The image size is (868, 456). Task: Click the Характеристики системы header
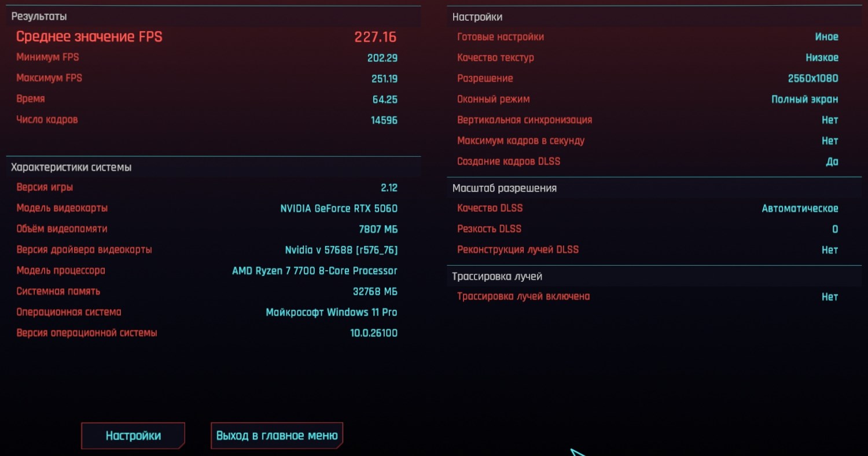[x=71, y=167]
